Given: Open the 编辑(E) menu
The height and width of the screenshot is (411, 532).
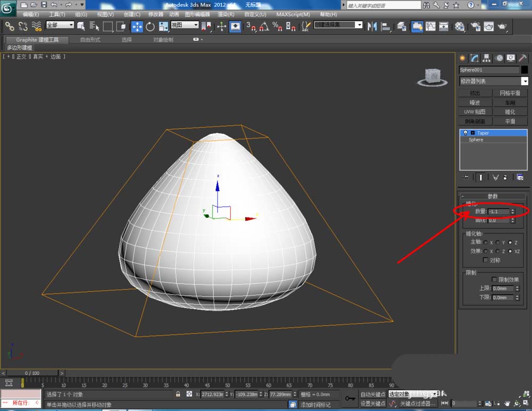Looking at the screenshot, I should pos(31,14).
